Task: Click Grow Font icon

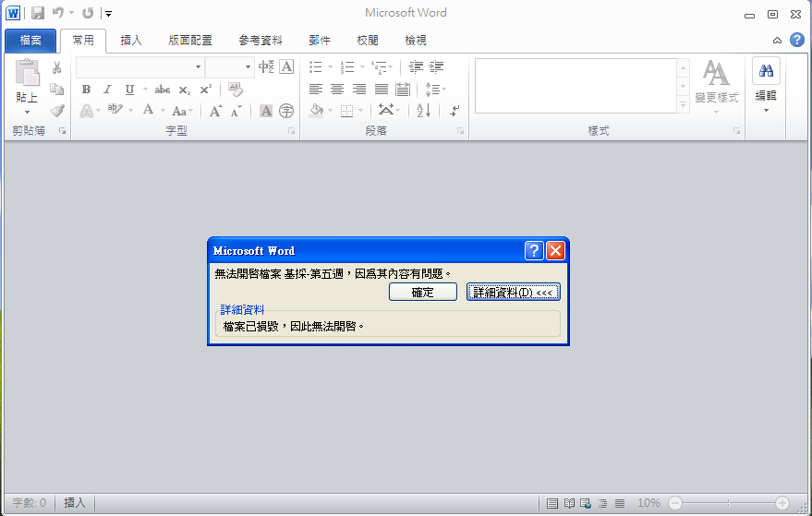Action: (215, 111)
